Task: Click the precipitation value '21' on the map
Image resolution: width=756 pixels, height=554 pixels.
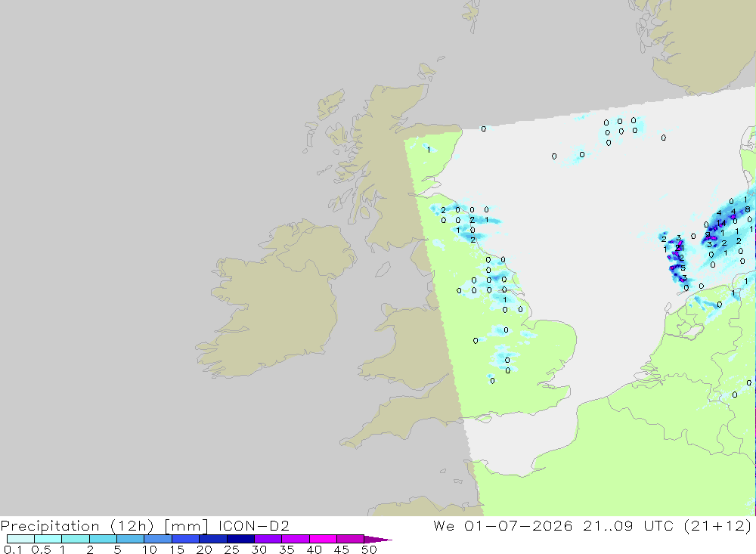Action: pos(680,248)
